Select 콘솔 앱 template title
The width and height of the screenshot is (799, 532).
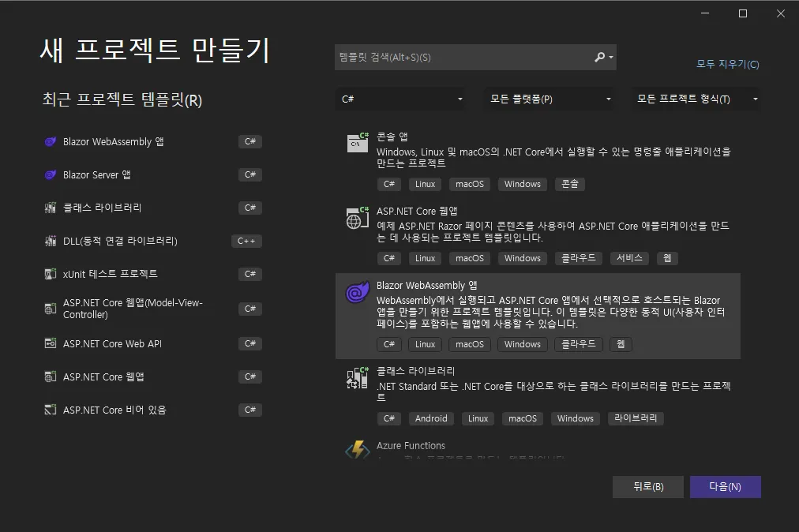pos(392,137)
